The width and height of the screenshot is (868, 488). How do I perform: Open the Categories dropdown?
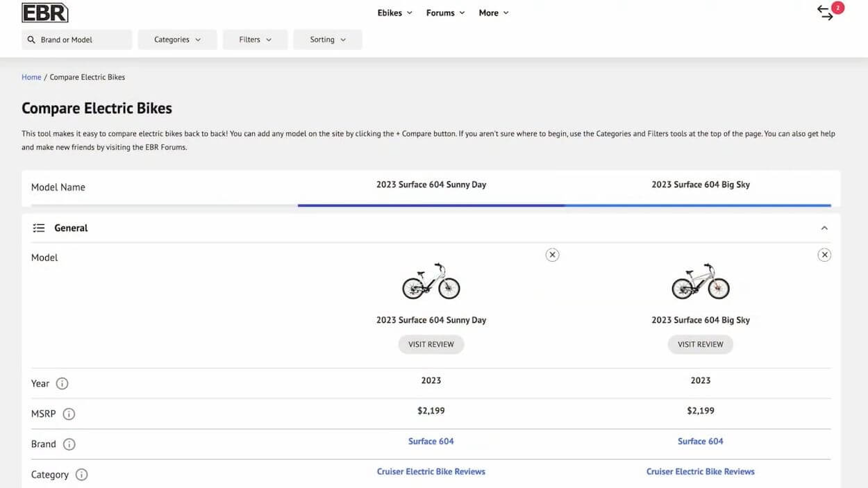coord(177,40)
